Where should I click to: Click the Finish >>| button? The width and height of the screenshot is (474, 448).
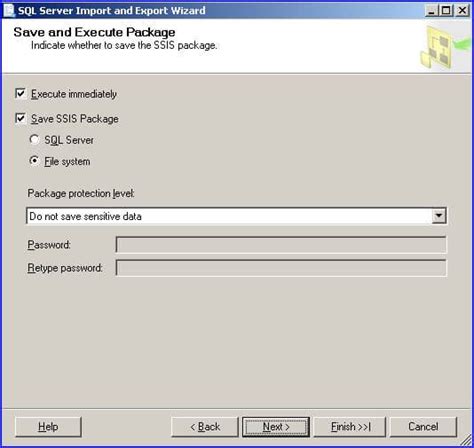point(350,427)
